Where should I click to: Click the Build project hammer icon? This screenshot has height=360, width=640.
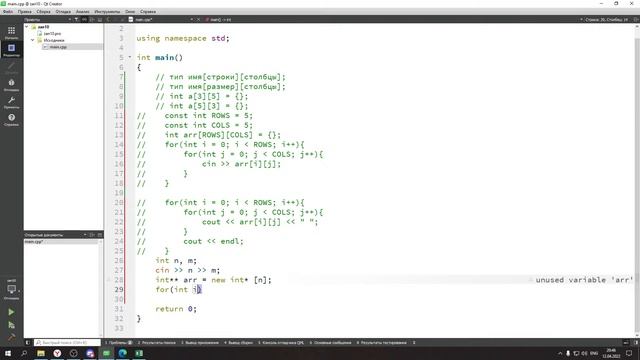(11, 337)
